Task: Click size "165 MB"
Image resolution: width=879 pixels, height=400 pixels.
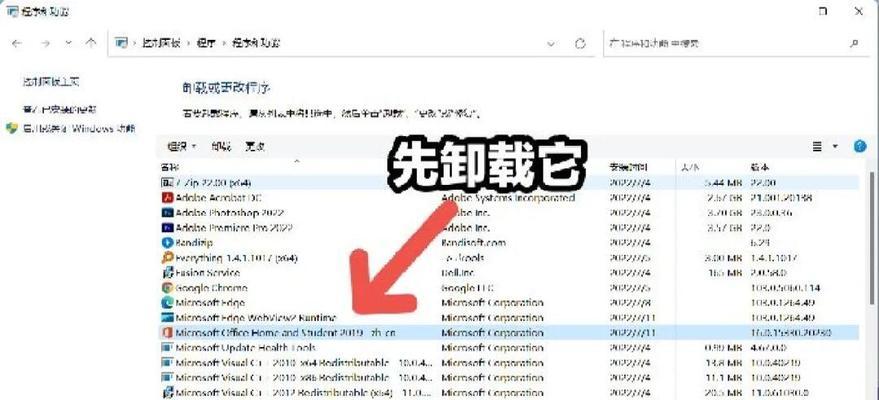Action: tap(727, 273)
